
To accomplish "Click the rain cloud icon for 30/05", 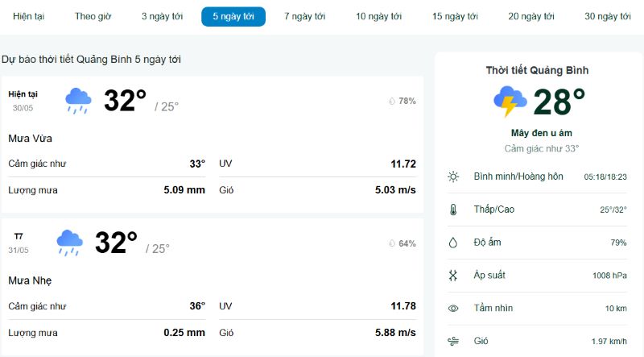I will pyautogui.click(x=78, y=101).
